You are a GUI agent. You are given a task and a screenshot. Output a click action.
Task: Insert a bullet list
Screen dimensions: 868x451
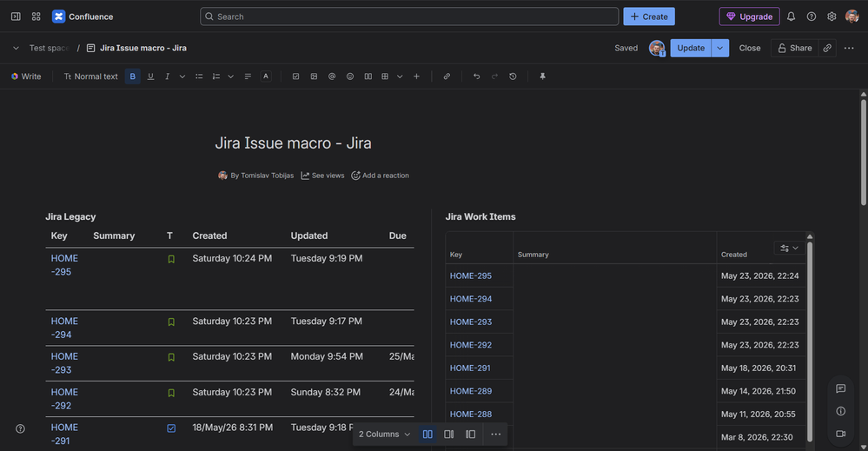point(199,76)
